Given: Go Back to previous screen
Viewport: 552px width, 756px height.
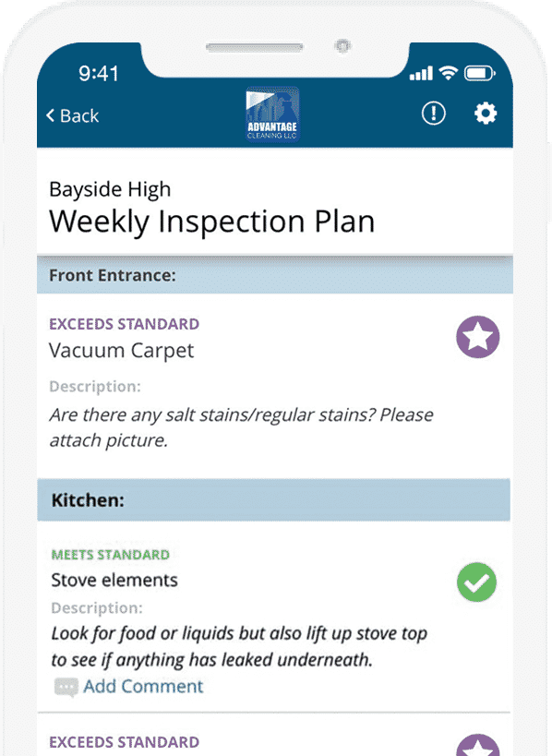Looking at the screenshot, I should pos(72,115).
